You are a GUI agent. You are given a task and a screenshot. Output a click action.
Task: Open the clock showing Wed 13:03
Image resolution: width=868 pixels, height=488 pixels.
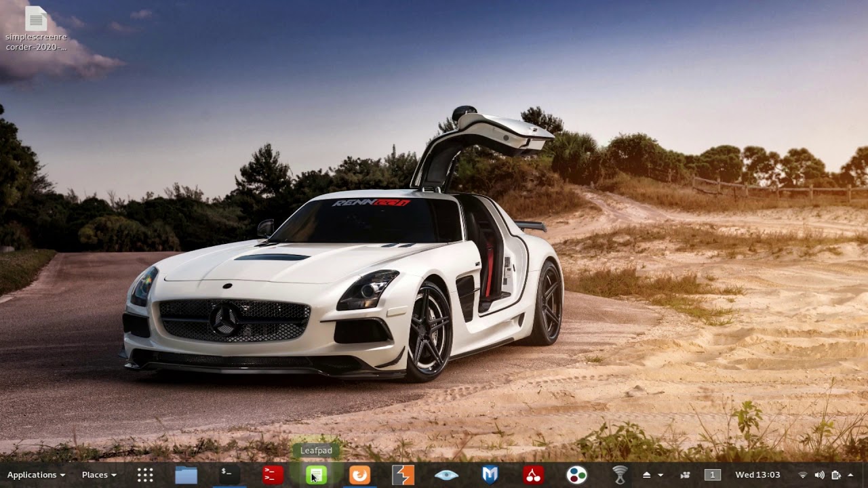757,475
